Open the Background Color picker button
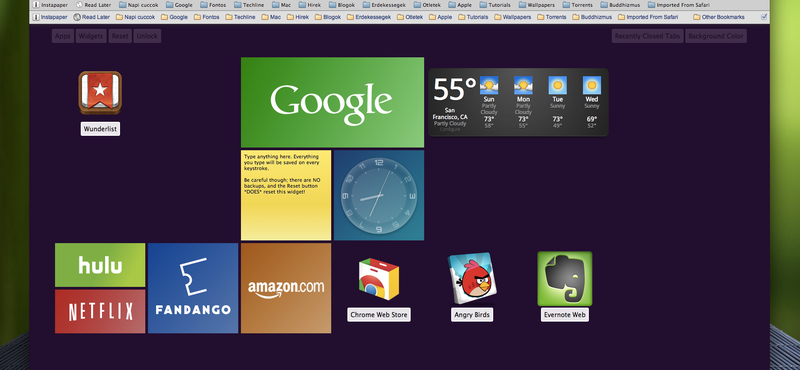The height and width of the screenshot is (370, 800). [x=716, y=36]
